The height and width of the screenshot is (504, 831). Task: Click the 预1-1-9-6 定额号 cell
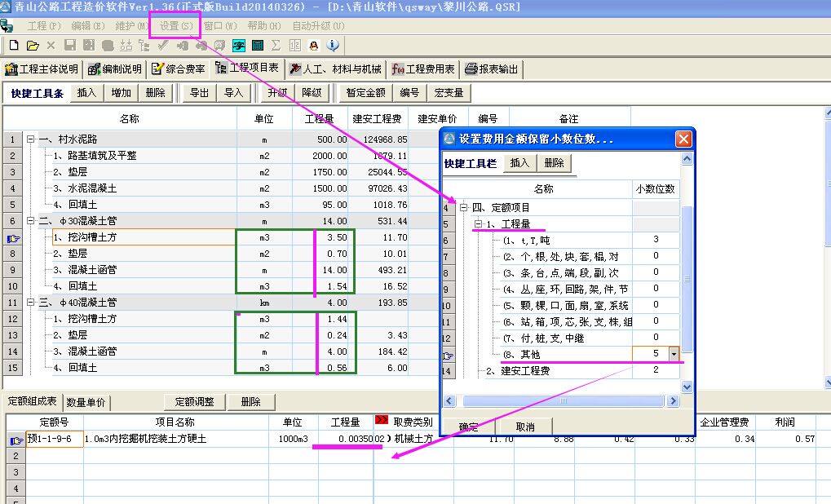coord(54,439)
